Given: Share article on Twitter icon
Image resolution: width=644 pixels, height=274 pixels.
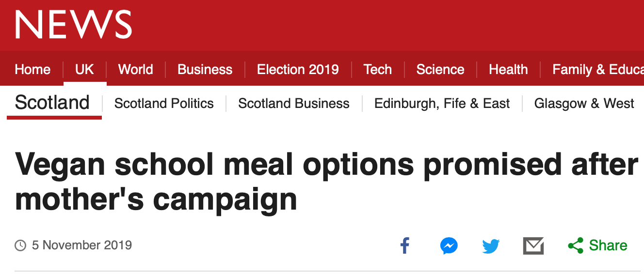Looking at the screenshot, I should click(x=491, y=246).
